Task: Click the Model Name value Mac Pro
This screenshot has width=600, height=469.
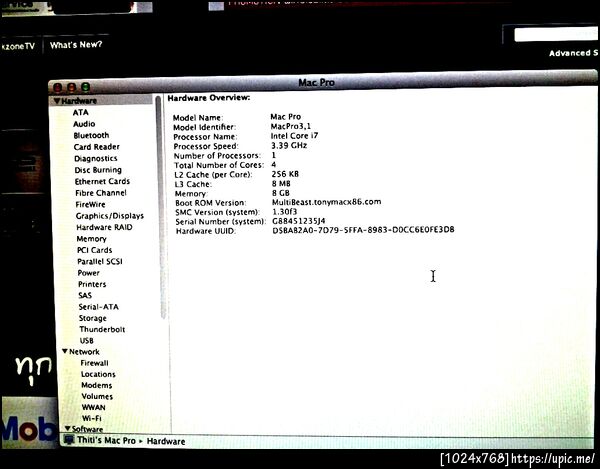Action: coord(285,117)
